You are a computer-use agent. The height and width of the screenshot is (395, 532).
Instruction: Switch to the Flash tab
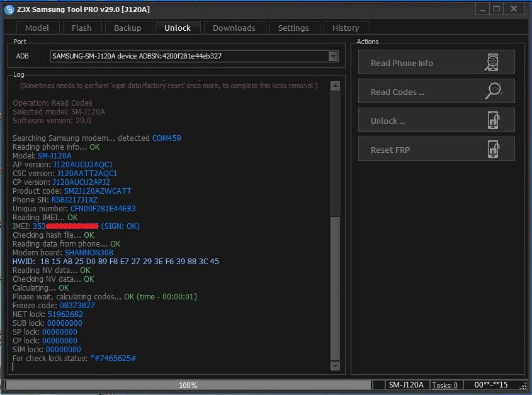pyautogui.click(x=81, y=28)
